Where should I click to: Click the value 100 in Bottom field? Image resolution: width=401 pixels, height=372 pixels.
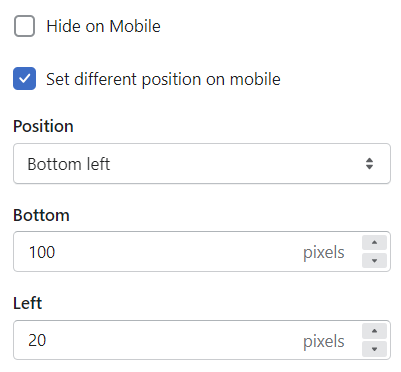point(42,252)
